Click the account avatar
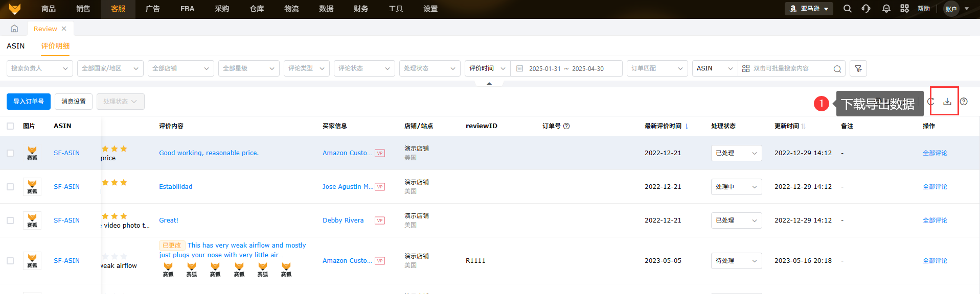This screenshot has width=980, height=294. pos(951,9)
